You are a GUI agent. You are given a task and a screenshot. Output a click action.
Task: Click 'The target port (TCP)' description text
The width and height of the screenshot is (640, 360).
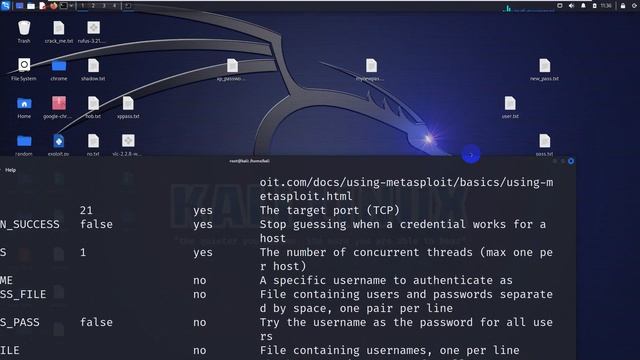tap(329, 211)
